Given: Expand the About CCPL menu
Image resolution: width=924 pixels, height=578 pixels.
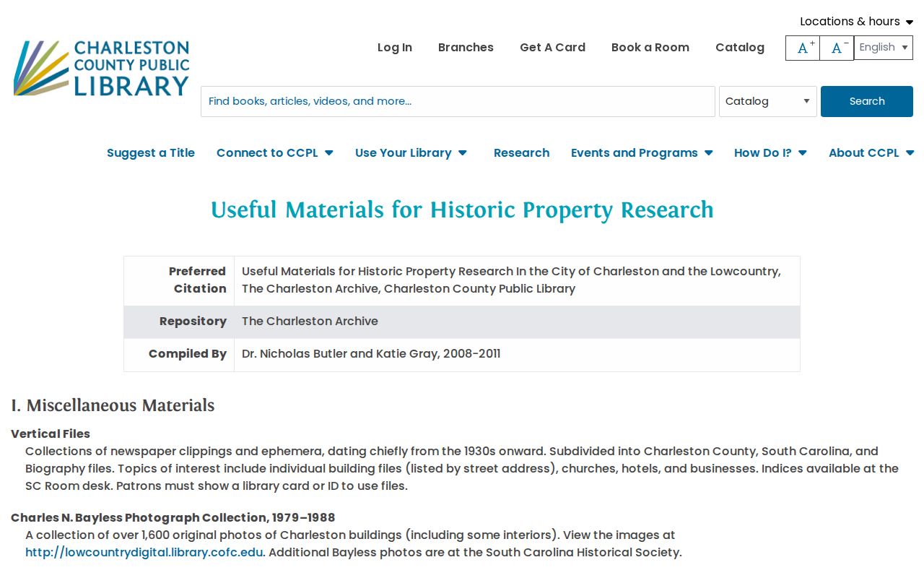Looking at the screenshot, I should click(871, 152).
